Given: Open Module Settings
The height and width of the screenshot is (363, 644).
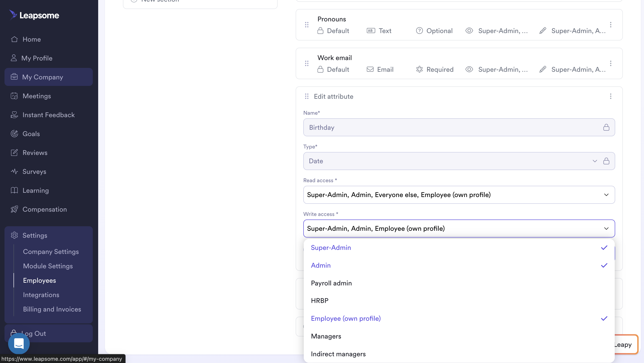Looking at the screenshot, I should click(x=48, y=266).
